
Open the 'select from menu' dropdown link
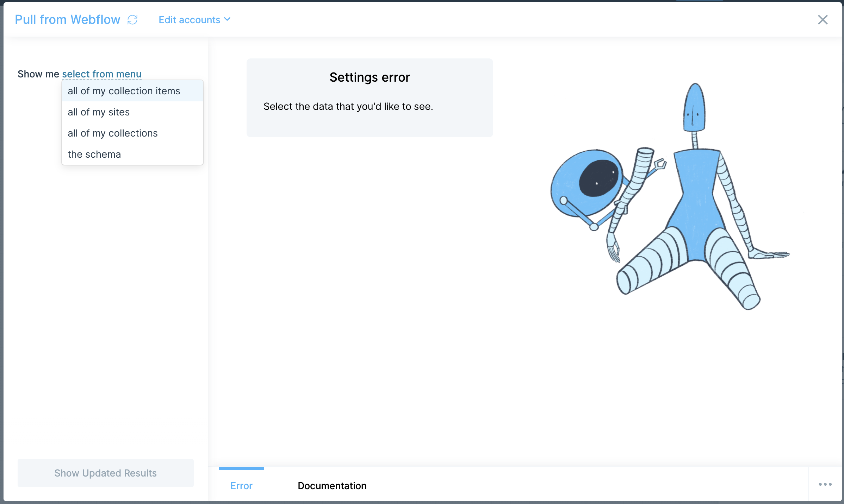pos(102,74)
